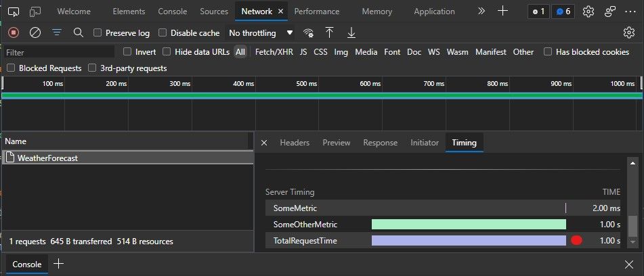The width and height of the screenshot is (644, 276).
Task: Show the request Headers tab
Action: (x=295, y=143)
